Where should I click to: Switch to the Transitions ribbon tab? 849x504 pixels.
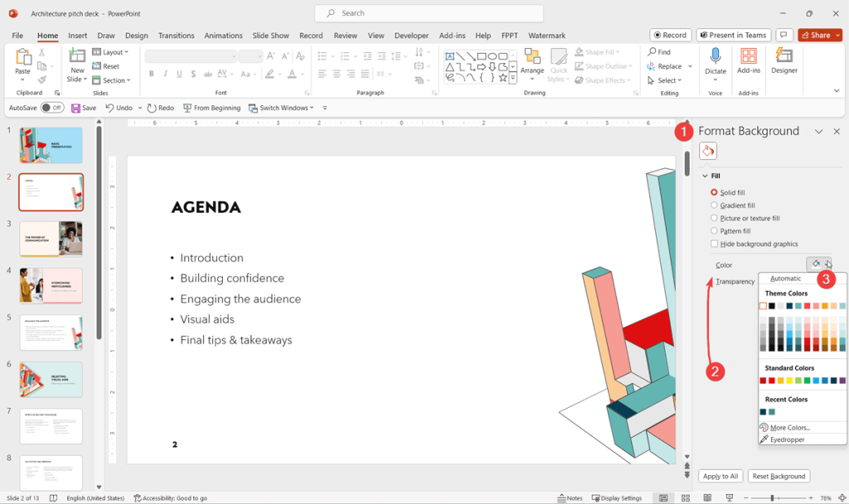(x=176, y=36)
